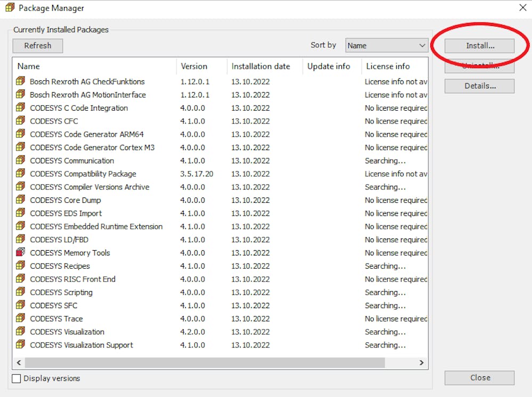
Task: Click the Bosch Rexroth AG CheckFunktions package icon
Action: click(20, 81)
